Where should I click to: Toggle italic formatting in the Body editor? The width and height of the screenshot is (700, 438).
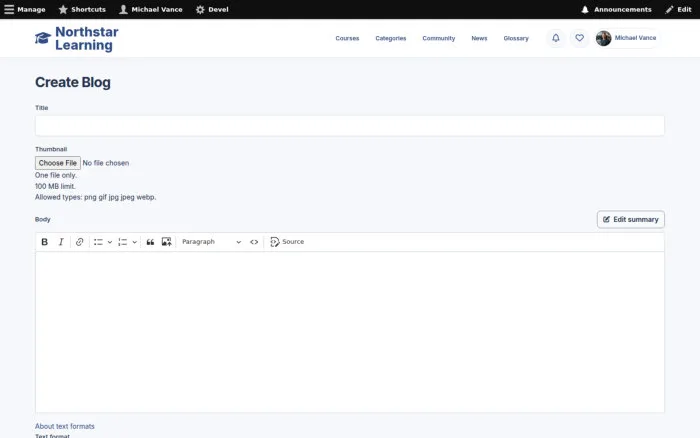[x=61, y=242]
